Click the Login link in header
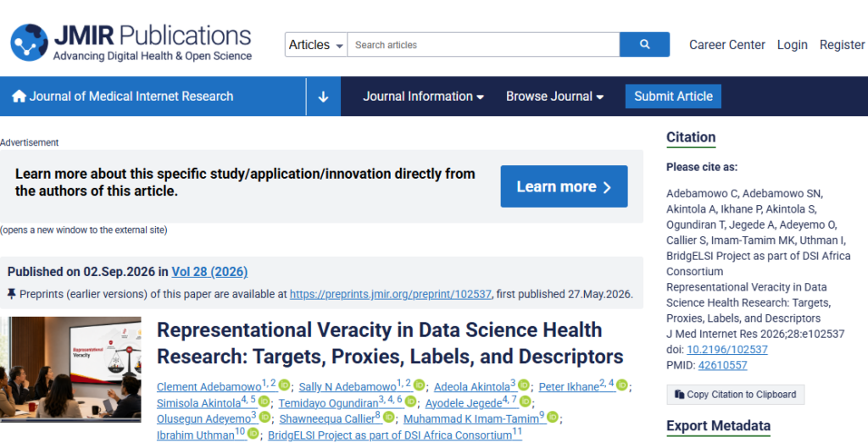This screenshot has width=868, height=443. click(x=793, y=45)
